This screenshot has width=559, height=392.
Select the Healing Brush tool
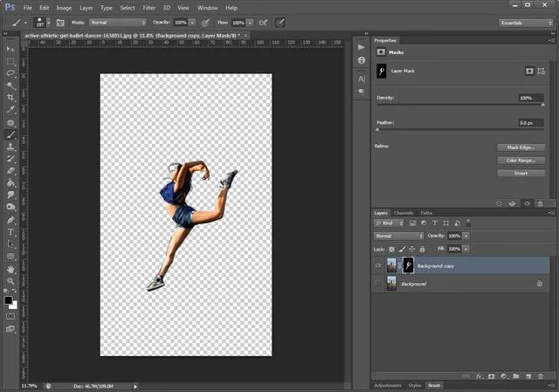10,123
